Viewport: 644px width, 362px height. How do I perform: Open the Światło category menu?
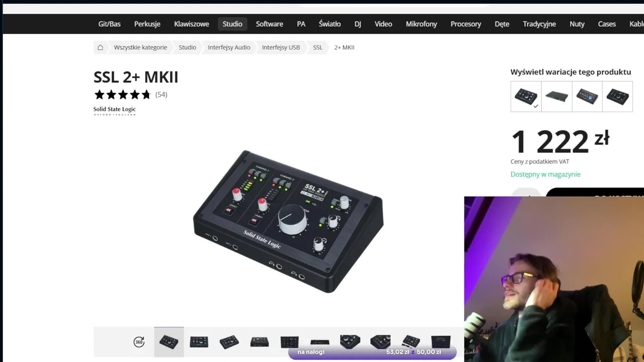(x=330, y=24)
